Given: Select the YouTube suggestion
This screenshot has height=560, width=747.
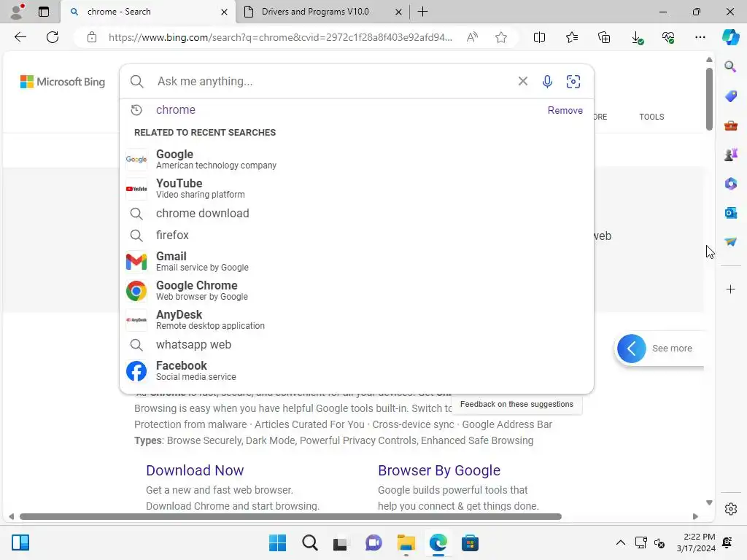Looking at the screenshot, I should pos(356,189).
